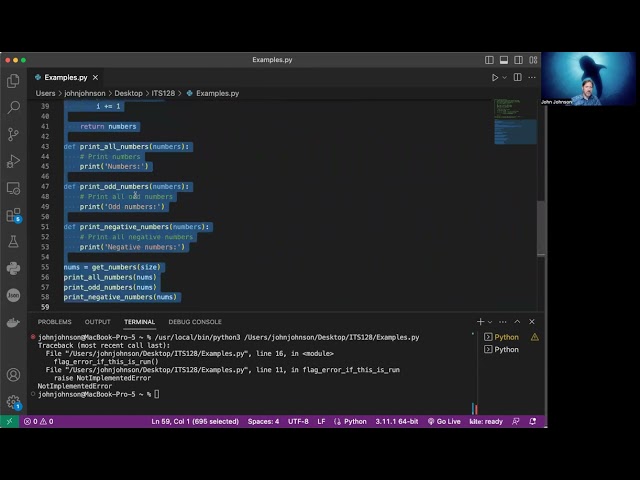Click the Desktop breadcrumb
Image resolution: width=640 pixels, height=480 pixels.
pos(128,93)
